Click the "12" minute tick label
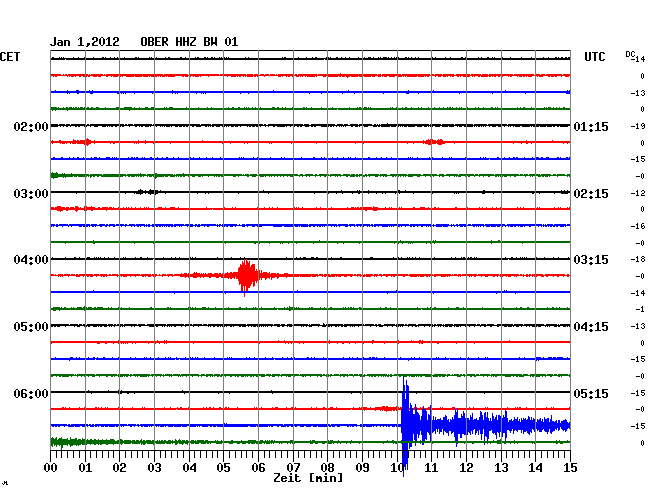Viewport: 650px width, 494px height. 466,468
